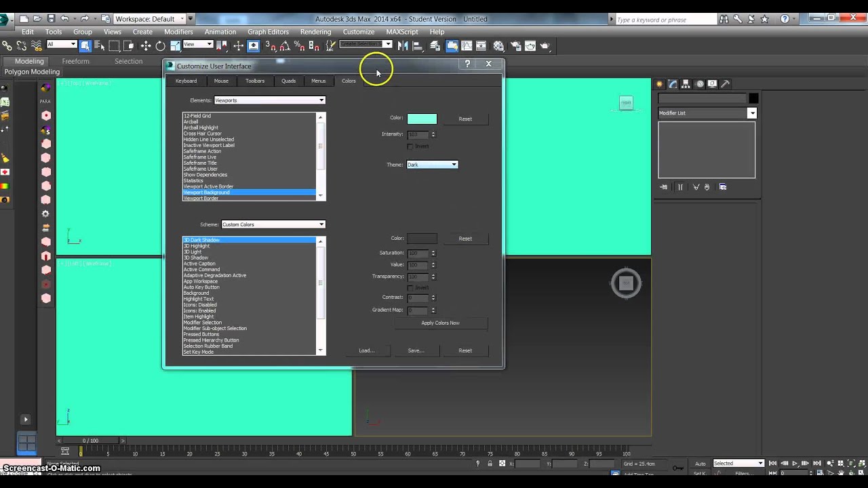This screenshot has height=488, width=868.
Task: Open the Rendering menu
Action: point(315,32)
